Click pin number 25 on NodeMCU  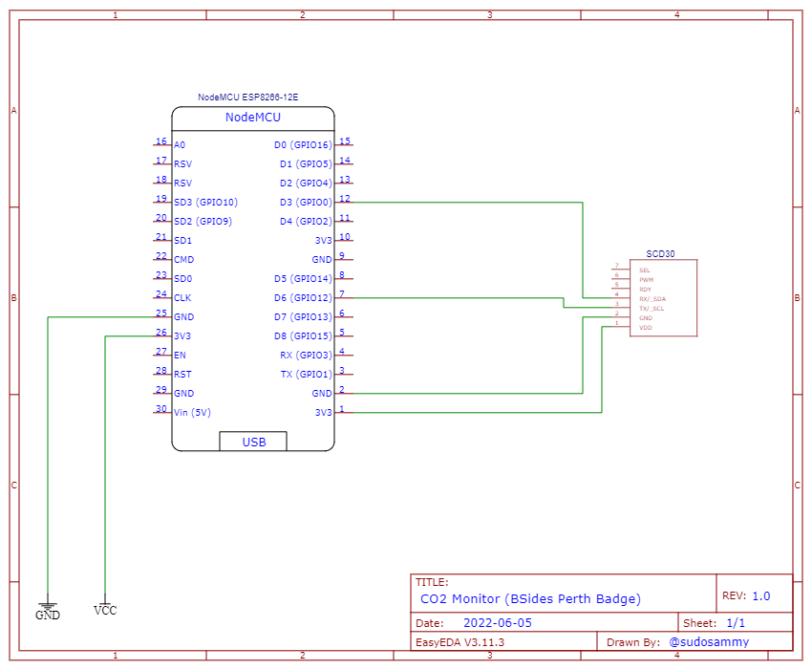click(161, 313)
